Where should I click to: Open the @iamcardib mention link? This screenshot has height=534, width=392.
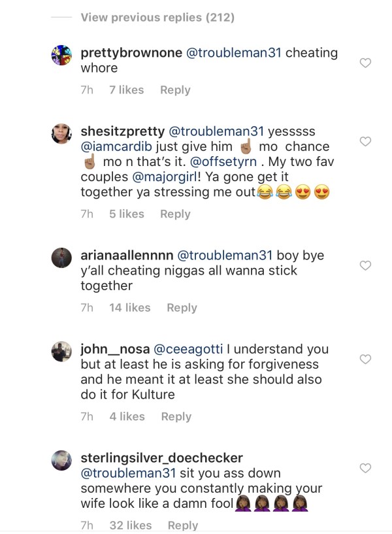click(118, 146)
